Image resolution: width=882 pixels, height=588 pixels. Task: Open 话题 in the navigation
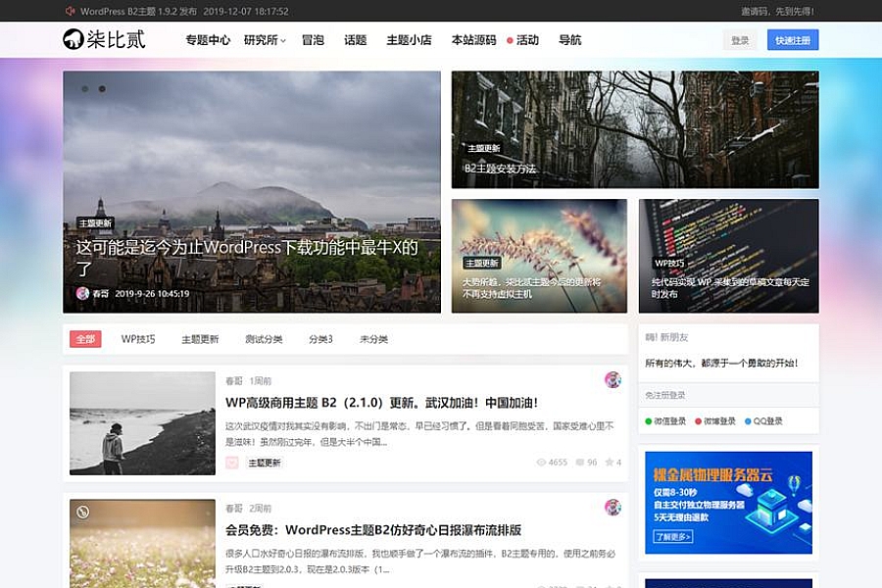coord(355,40)
